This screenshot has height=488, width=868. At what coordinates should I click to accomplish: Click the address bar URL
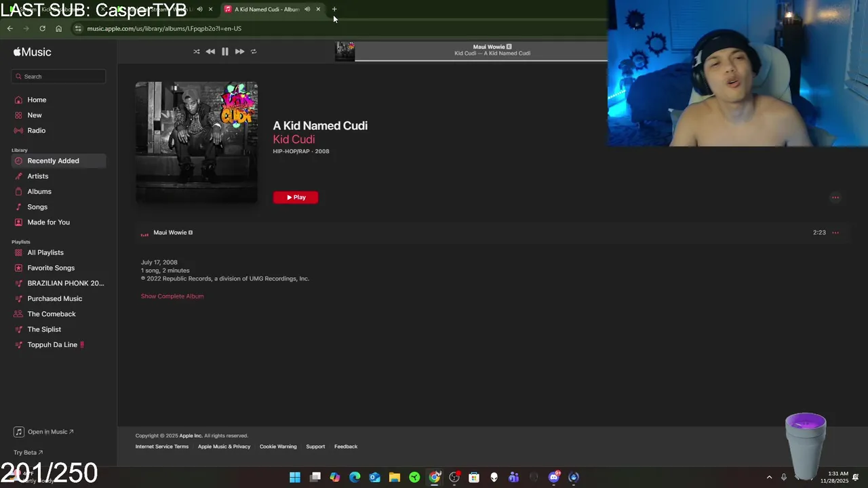click(x=164, y=28)
